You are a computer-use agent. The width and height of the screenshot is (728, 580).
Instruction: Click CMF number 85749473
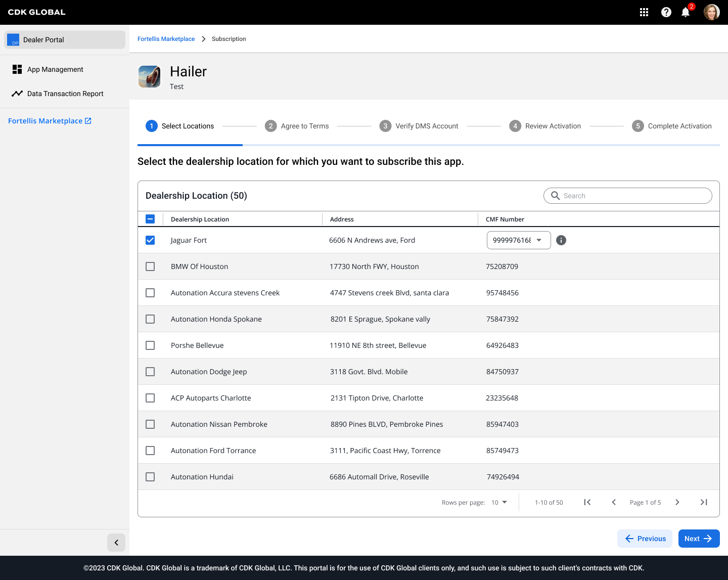tap(503, 451)
